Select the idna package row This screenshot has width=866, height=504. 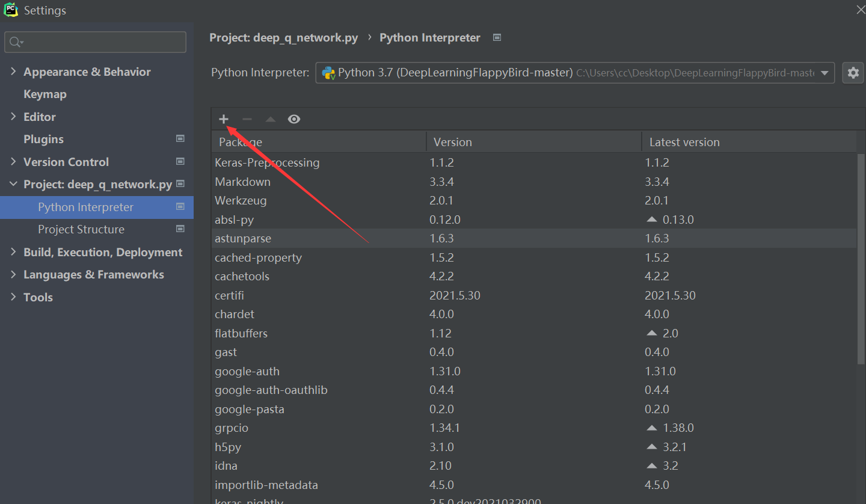point(534,466)
